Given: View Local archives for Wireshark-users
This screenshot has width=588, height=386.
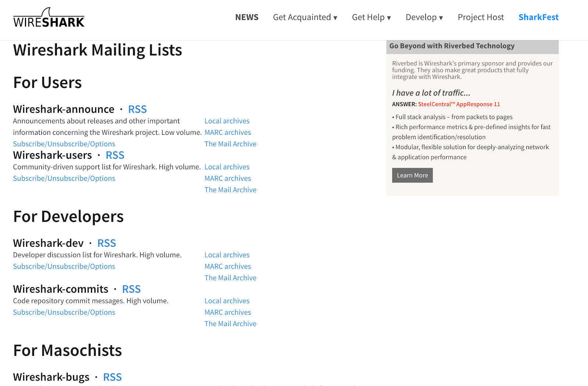Looking at the screenshot, I should click(227, 167).
